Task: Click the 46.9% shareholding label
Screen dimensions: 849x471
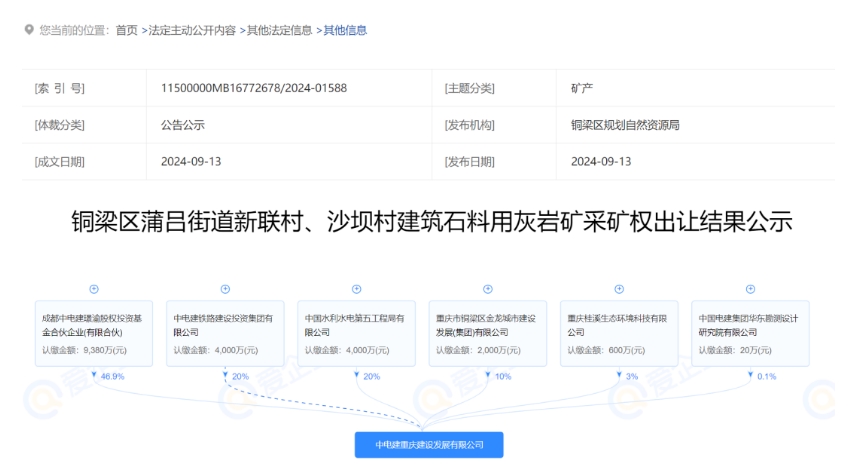Action: click(x=112, y=376)
